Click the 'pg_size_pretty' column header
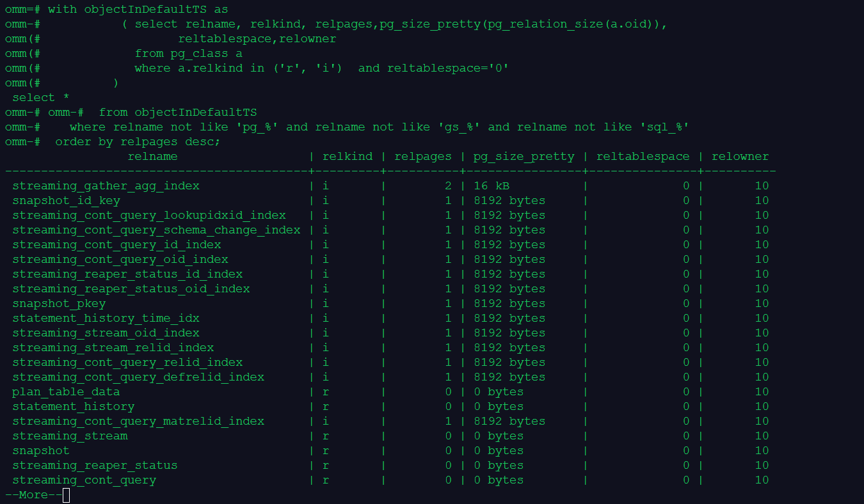This screenshot has width=864, height=504. tap(524, 156)
